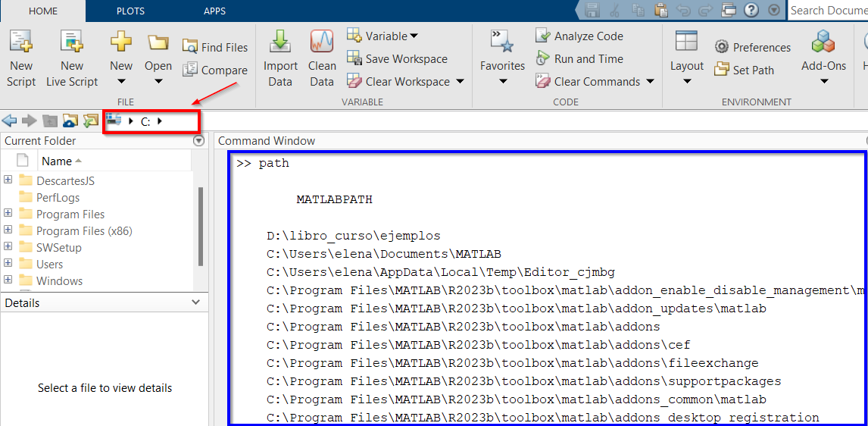Screen dimensions: 868x426
Task: Expand the DescartesJS folder
Action: 8,180
